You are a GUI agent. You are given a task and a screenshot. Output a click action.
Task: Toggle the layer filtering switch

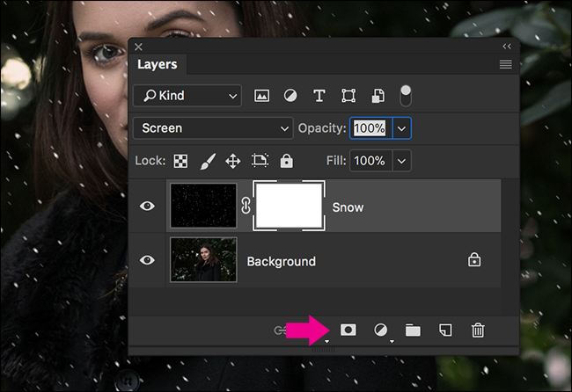pyautogui.click(x=406, y=96)
